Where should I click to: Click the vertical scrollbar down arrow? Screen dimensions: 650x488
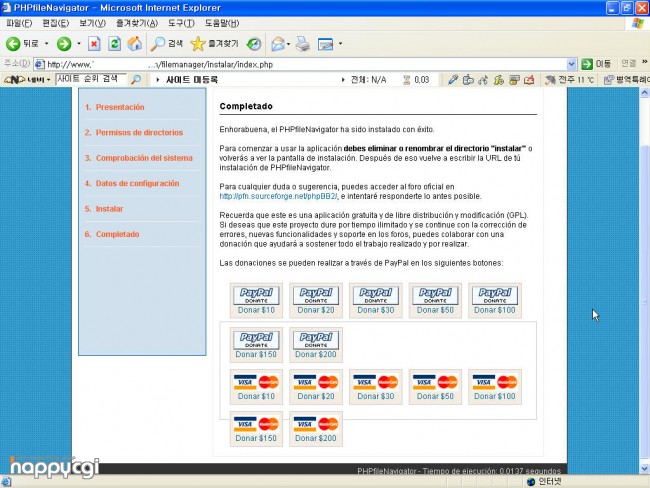point(645,469)
